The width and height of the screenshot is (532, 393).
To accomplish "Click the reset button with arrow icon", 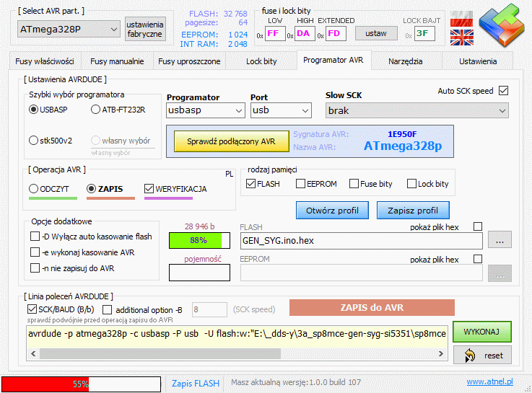I will tap(482, 356).
